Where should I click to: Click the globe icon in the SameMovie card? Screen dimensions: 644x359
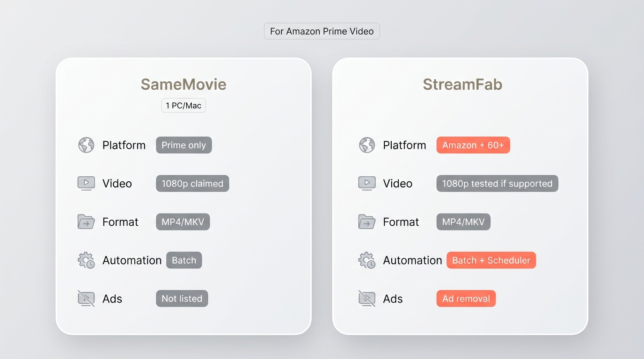coord(86,145)
